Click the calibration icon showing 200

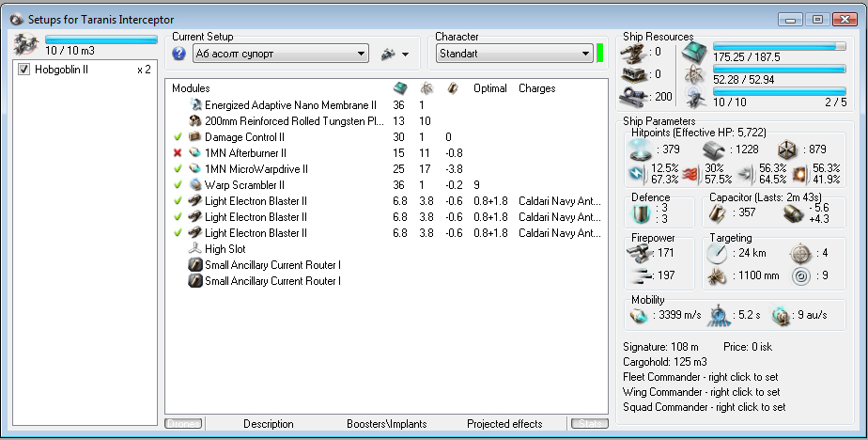point(634,97)
